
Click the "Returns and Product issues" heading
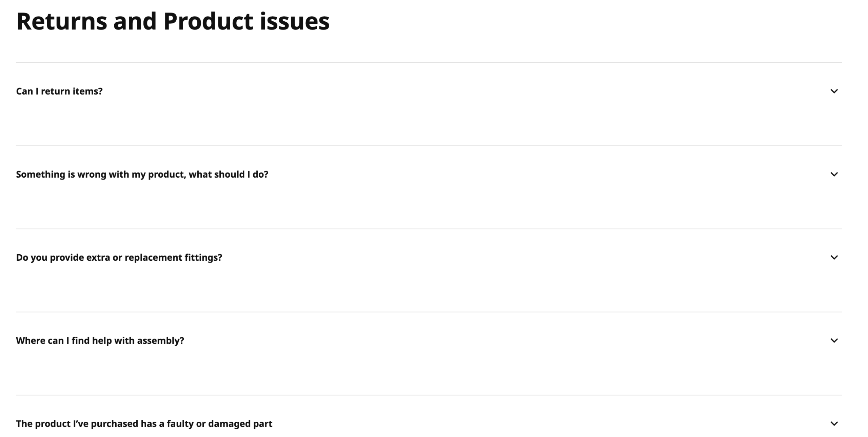click(173, 21)
